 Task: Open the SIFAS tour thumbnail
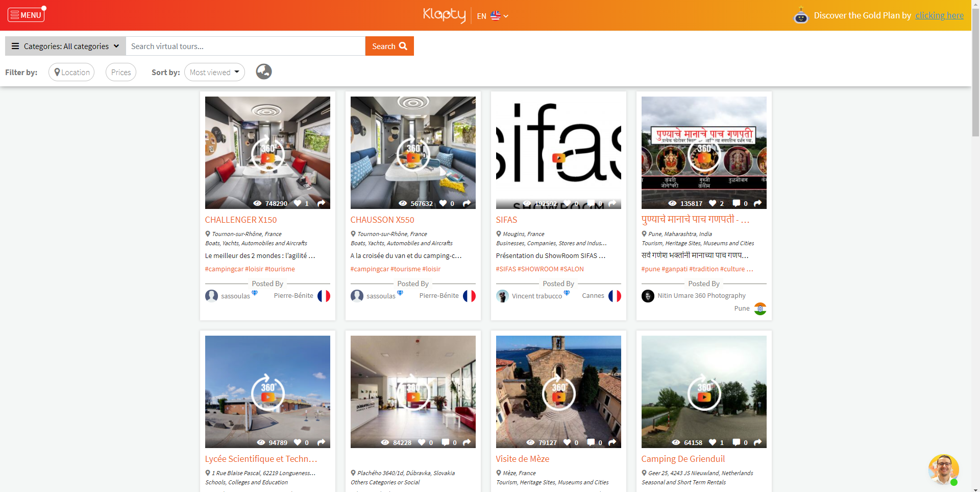coord(558,152)
